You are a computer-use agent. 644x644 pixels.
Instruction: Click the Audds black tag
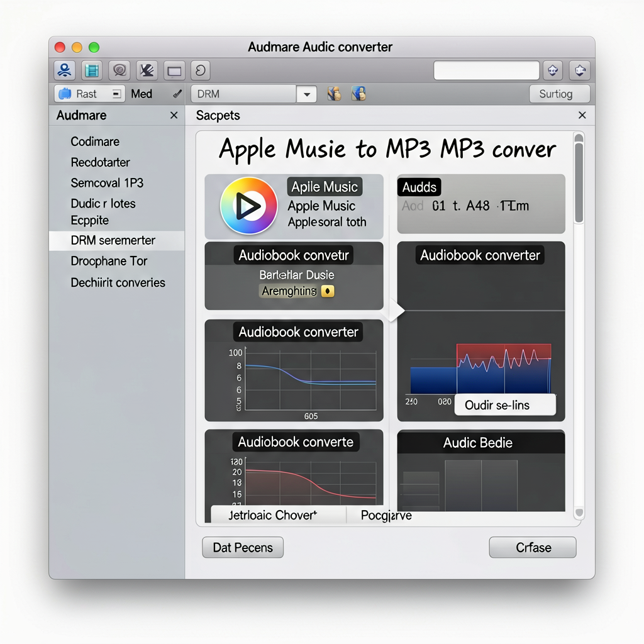pyautogui.click(x=419, y=187)
